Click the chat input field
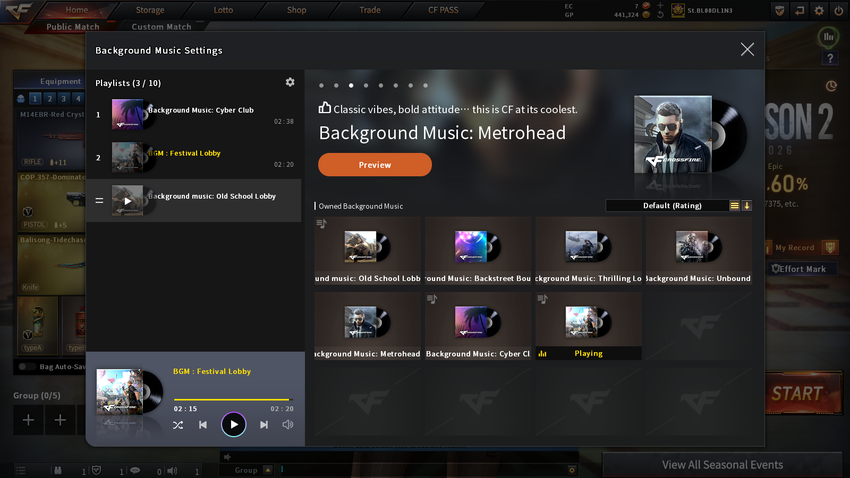 (x=422, y=470)
